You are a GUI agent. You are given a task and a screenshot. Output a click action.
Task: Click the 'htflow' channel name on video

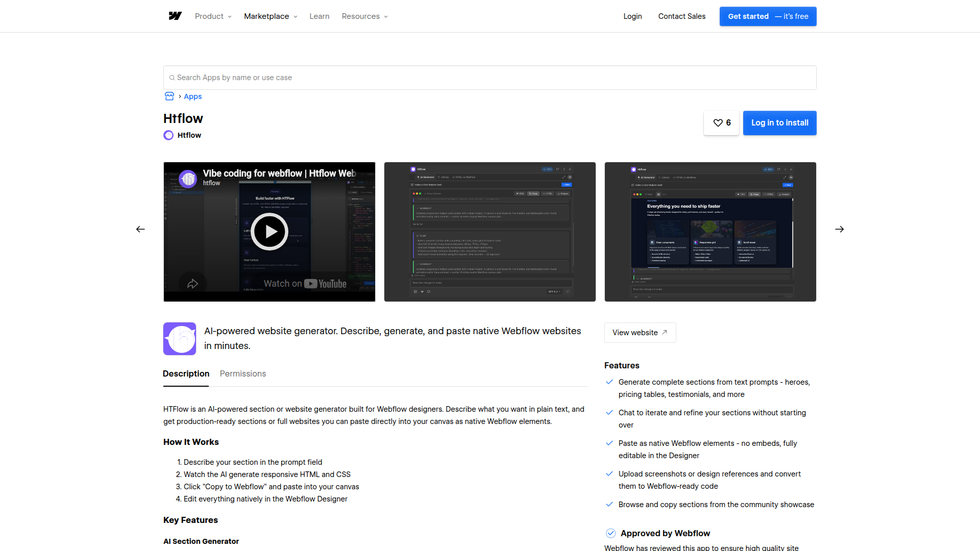click(x=211, y=183)
